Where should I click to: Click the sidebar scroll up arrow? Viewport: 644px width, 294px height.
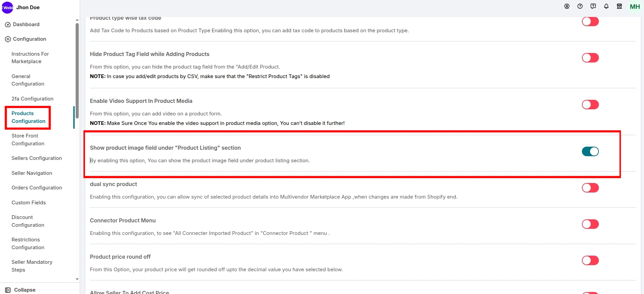coord(77,20)
